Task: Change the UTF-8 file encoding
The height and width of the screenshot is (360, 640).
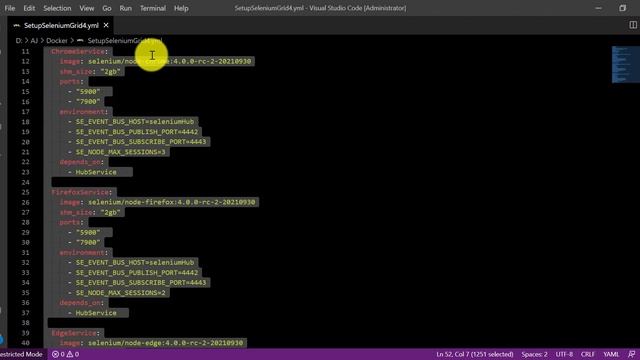Action: [564, 354]
